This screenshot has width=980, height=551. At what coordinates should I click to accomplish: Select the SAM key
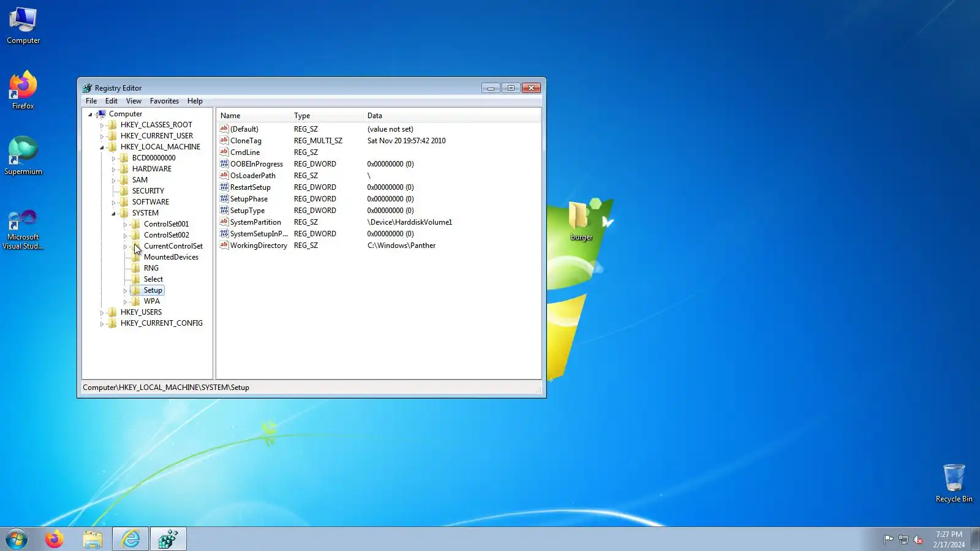[140, 180]
